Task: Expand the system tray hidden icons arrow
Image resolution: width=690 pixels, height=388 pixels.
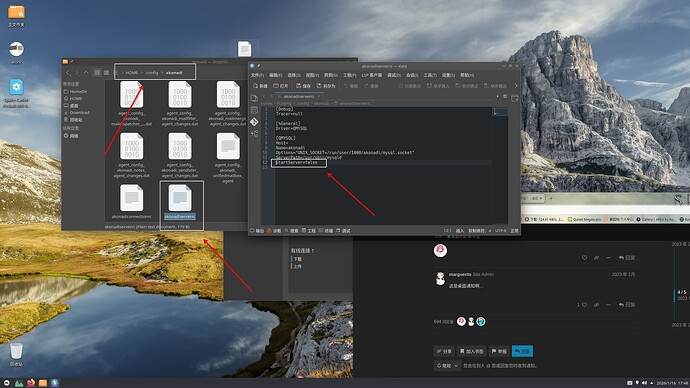Action: click(x=652, y=383)
